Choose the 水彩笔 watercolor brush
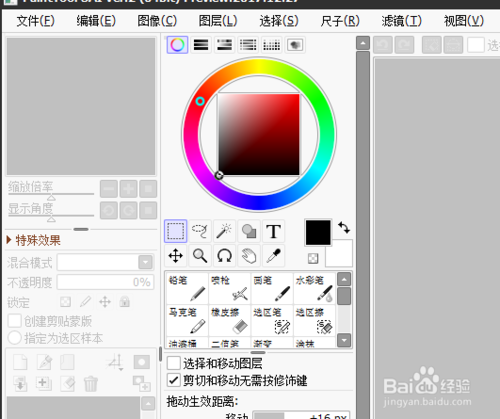Image resolution: width=500 pixels, height=419 pixels. [314, 288]
